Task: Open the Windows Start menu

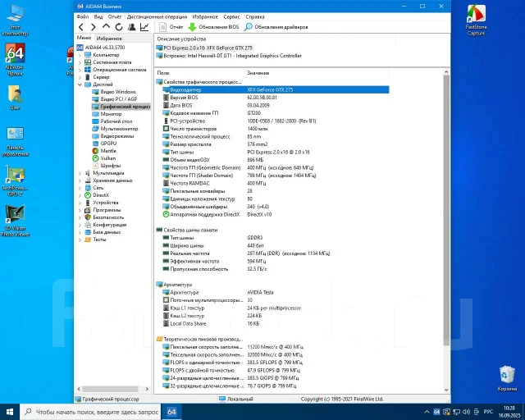Action: 10,412
